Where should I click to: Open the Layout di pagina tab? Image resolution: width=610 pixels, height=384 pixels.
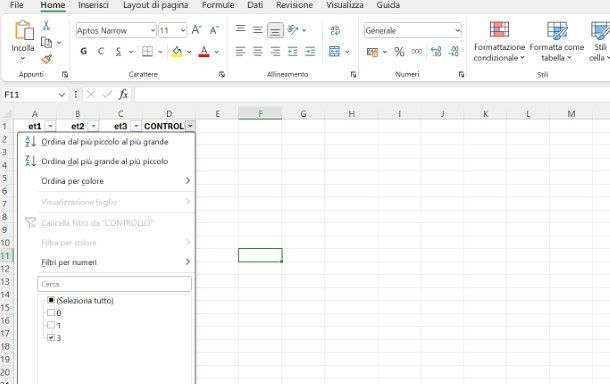click(x=156, y=5)
